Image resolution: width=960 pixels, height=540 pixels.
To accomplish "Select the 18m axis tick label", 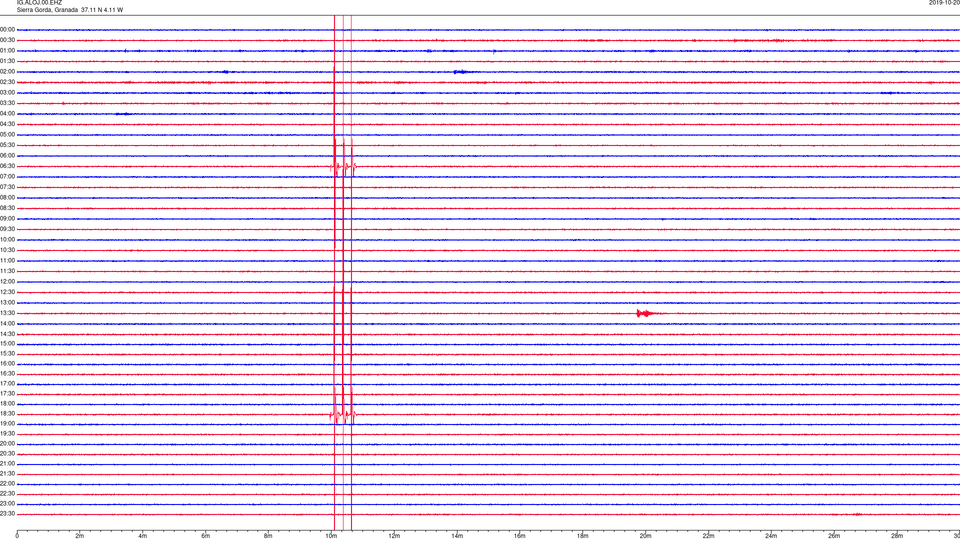I will [x=583, y=536].
